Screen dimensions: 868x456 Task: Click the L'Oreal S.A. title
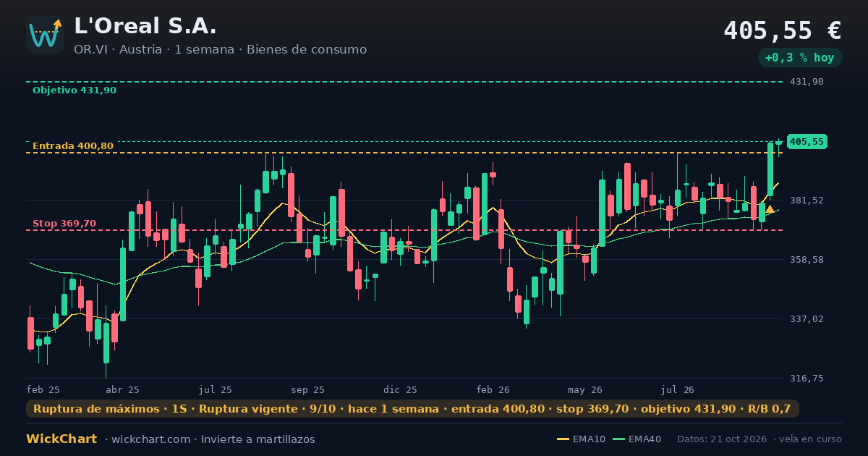[x=145, y=26]
